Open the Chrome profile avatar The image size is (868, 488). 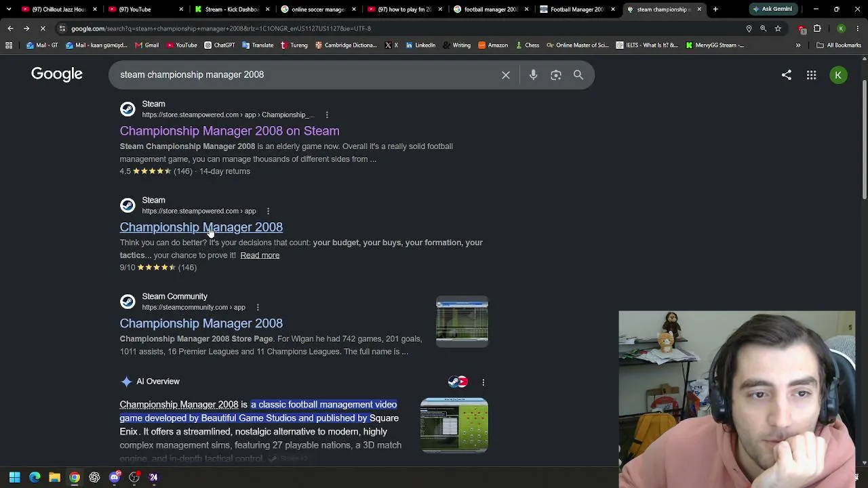841,28
